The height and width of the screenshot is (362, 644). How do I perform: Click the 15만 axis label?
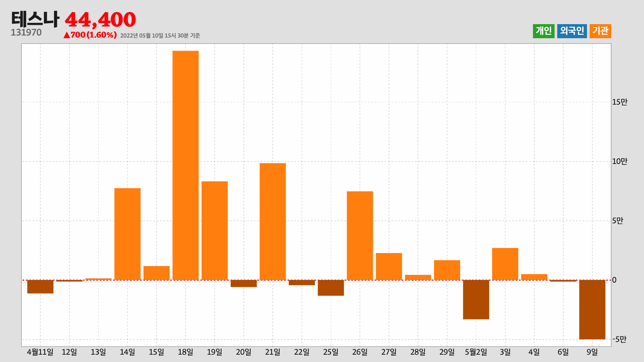620,102
